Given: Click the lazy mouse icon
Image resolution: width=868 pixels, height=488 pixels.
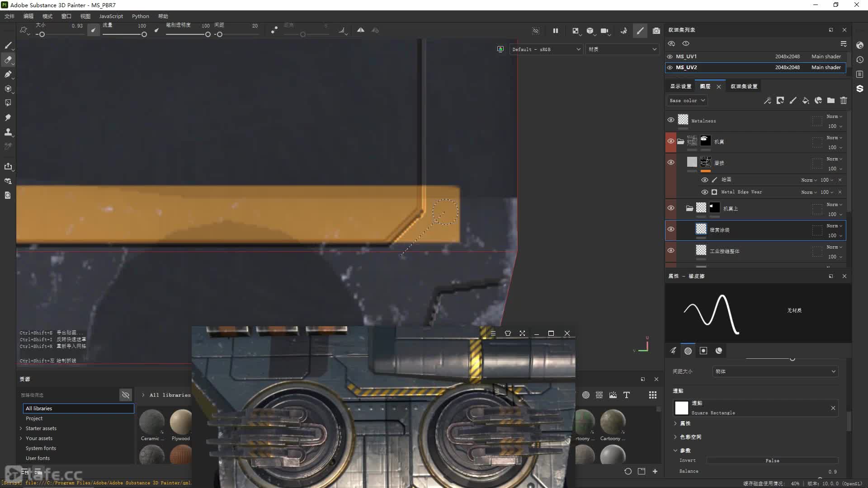Looking at the screenshot, I should pyautogui.click(x=274, y=30).
